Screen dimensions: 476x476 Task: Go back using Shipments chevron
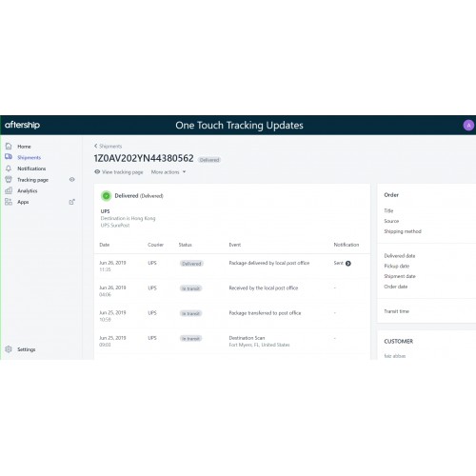tap(95, 146)
